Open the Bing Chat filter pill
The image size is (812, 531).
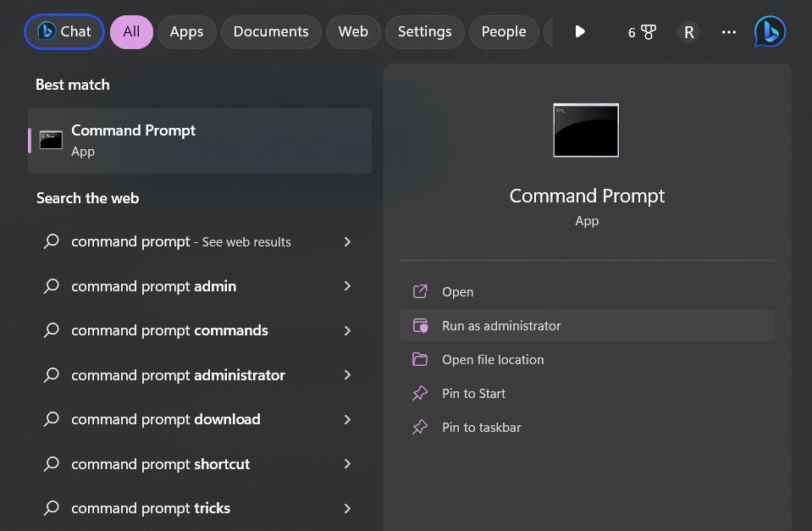64,31
